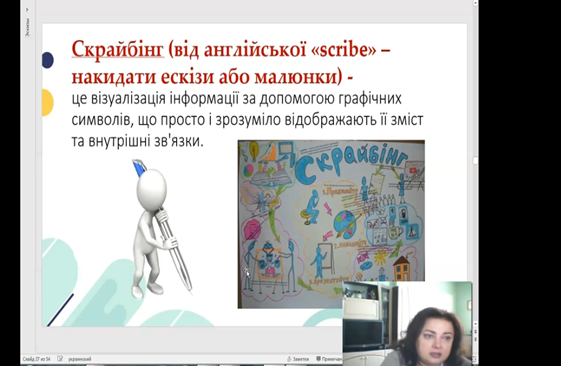Click the Слайд 27 из 54 indicator
The height and width of the screenshot is (366, 561).
tap(36, 358)
